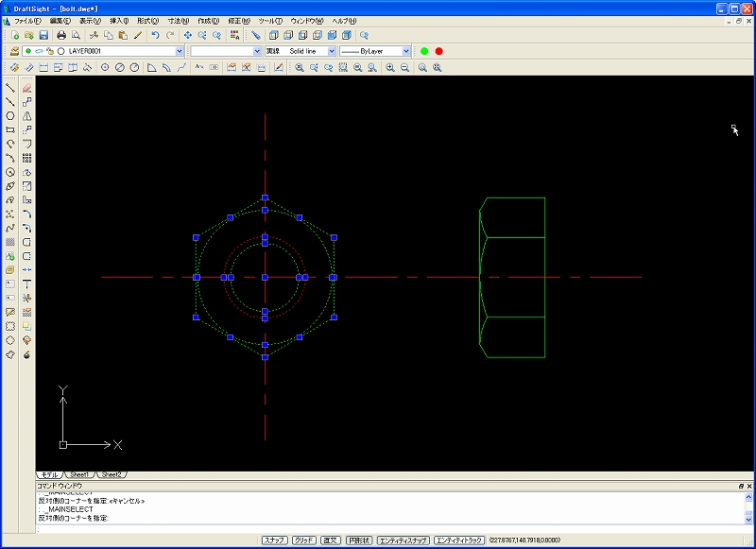Save the drawing with the floppy disk icon
This screenshot has width=756, height=549.
[x=43, y=35]
